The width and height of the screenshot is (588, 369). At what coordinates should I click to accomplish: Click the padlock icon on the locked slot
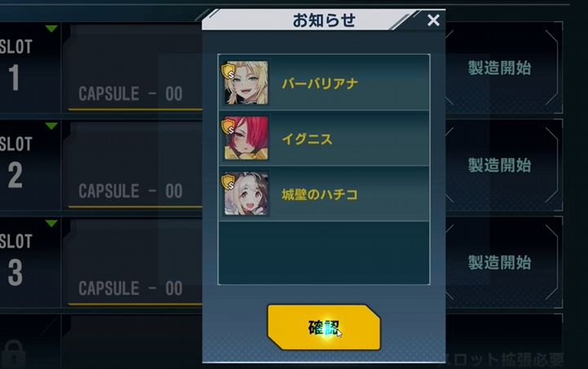[14, 353]
